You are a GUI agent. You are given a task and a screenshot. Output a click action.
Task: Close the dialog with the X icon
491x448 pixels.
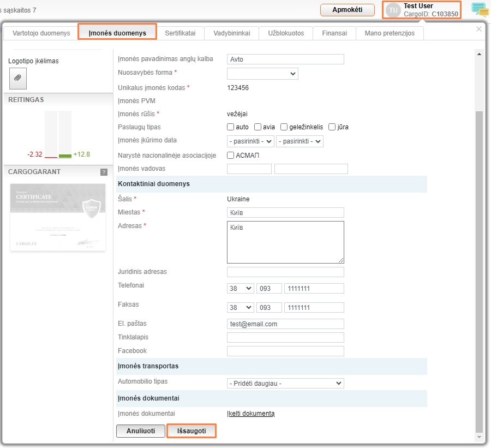(x=479, y=29)
